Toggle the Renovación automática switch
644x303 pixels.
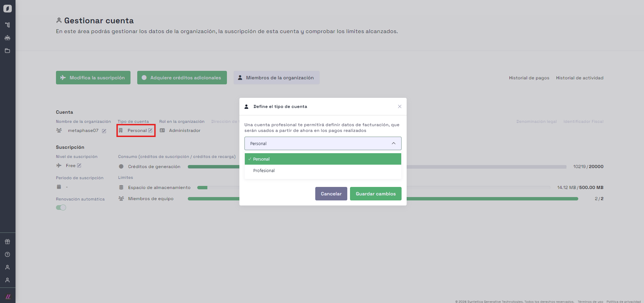click(61, 208)
